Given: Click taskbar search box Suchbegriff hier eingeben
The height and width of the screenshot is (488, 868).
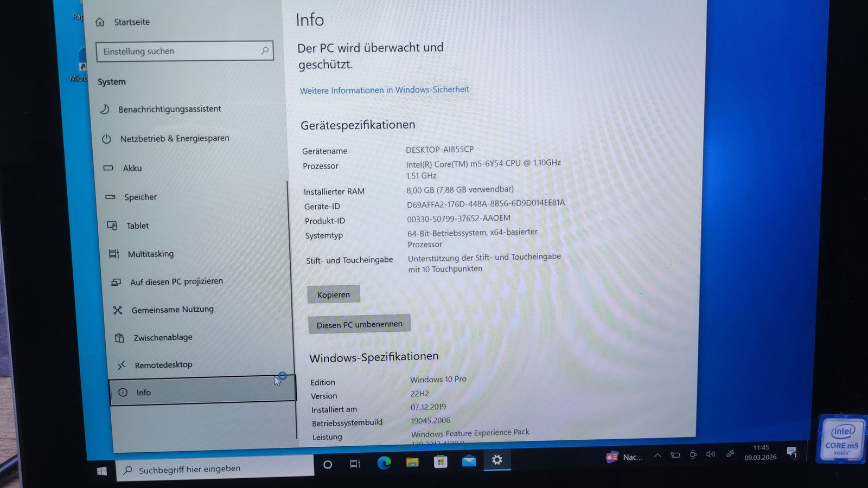Looking at the screenshot, I should 215,469.
